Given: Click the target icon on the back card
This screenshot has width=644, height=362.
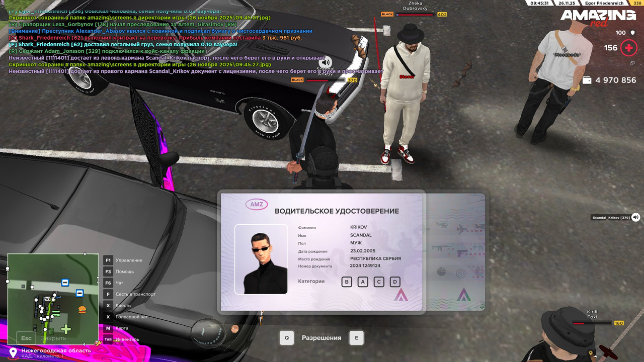Looking at the screenshot, I should [x=460, y=274].
